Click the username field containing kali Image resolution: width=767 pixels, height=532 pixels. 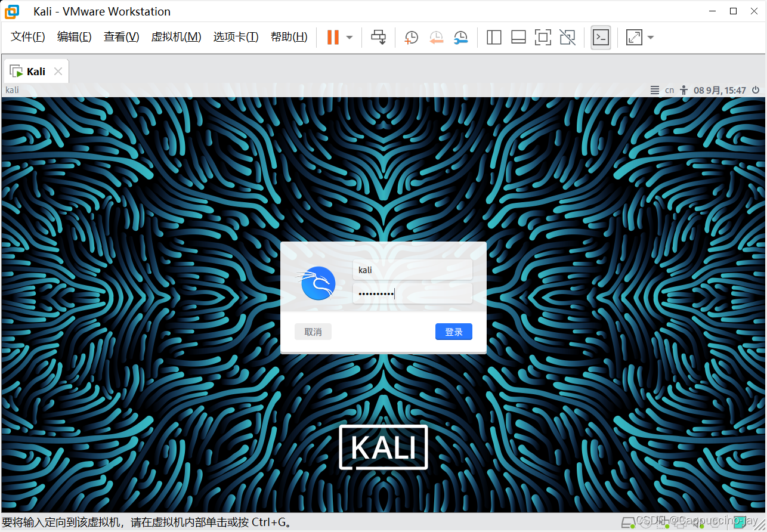coord(413,270)
